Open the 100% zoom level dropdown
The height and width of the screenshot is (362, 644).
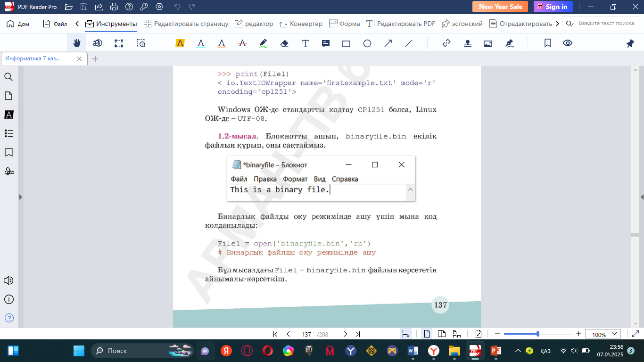click(x=603, y=334)
